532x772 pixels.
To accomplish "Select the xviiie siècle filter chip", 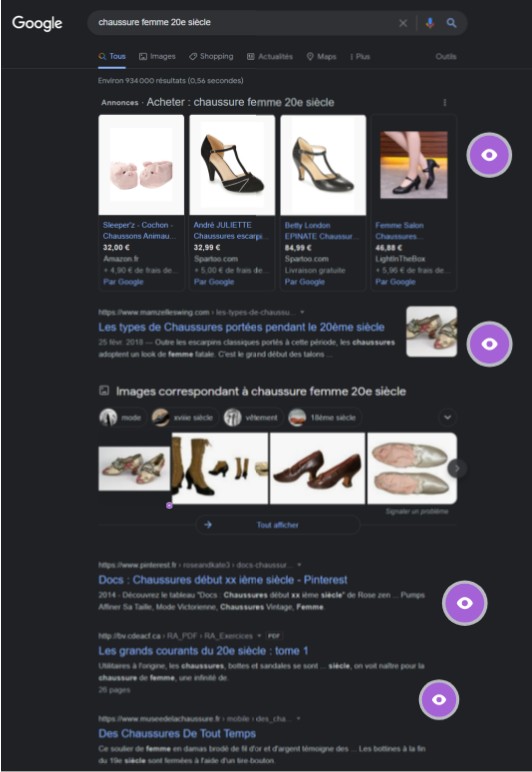I will click(x=183, y=418).
